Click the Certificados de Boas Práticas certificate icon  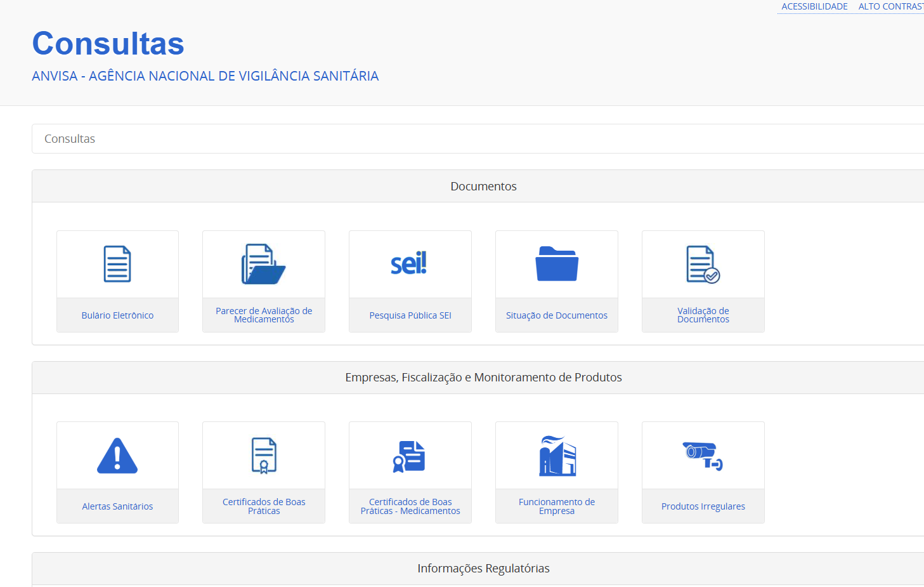tap(264, 456)
